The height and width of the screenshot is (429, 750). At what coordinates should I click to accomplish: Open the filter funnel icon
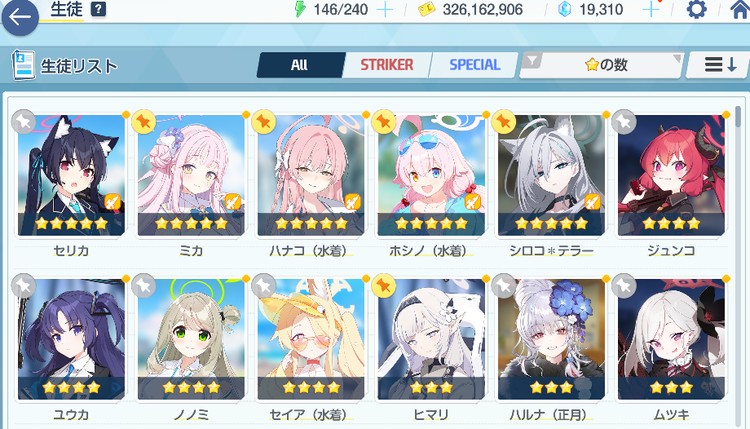pyautogui.click(x=531, y=61)
